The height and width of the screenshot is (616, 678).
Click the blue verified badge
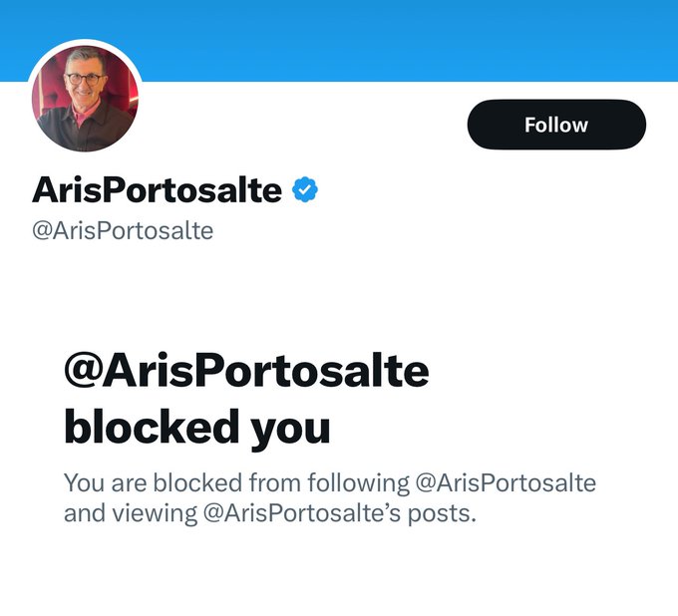point(305,189)
